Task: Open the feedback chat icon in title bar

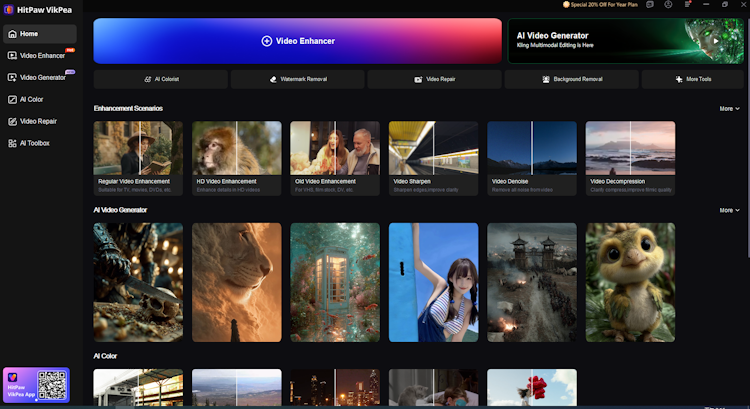Action: [x=650, y=4]
